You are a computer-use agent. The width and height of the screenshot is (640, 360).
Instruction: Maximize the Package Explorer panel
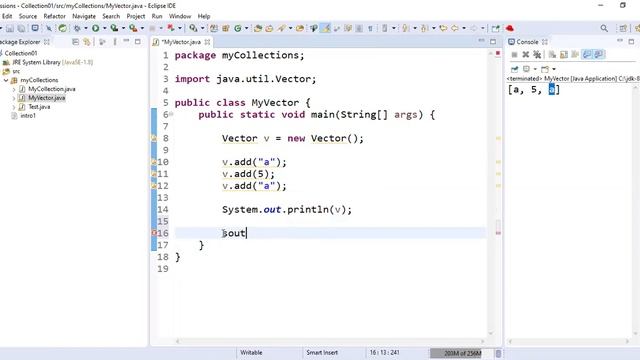138,42
